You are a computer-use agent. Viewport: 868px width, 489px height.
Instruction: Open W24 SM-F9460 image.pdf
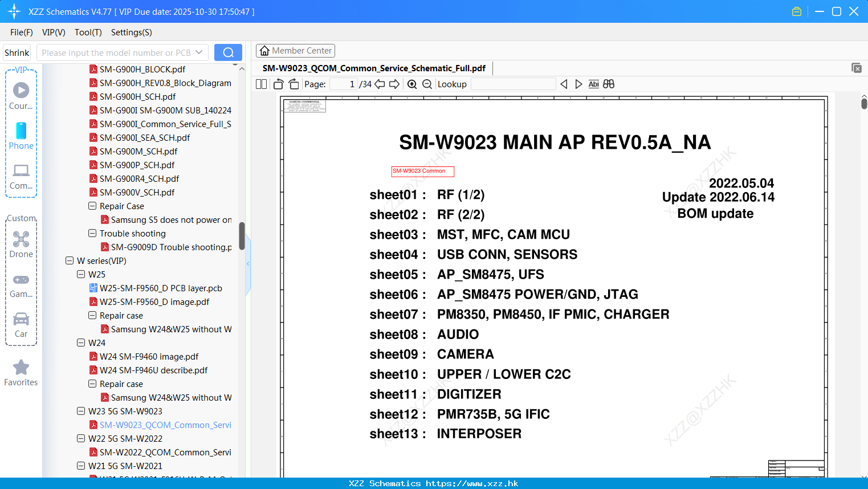click(149, 357)
